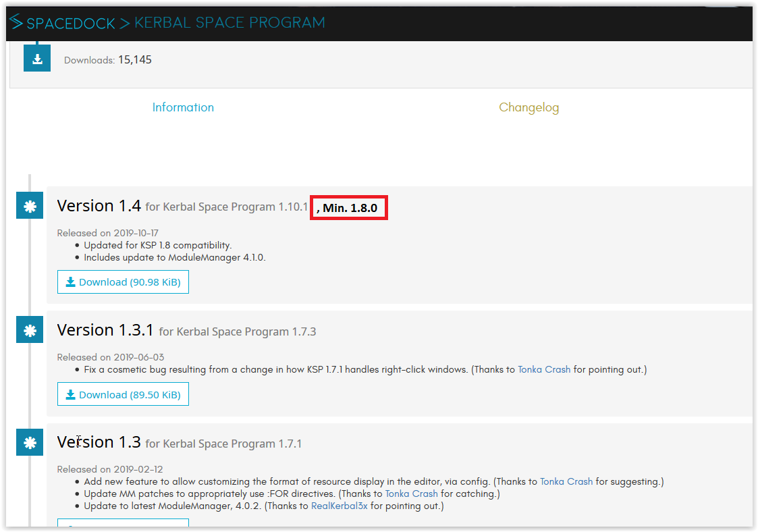This screenshot has width=758, height=532.
Task: Open Tonka Crash link in 'for catching' line
Action: pos(411,494)
